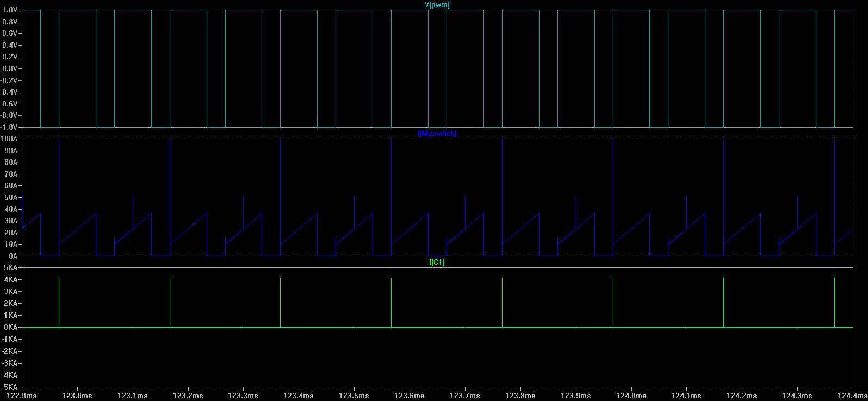Click the 123.8ms time axis label
This screenshot has width=868, height=401.
tap(520, 396)
